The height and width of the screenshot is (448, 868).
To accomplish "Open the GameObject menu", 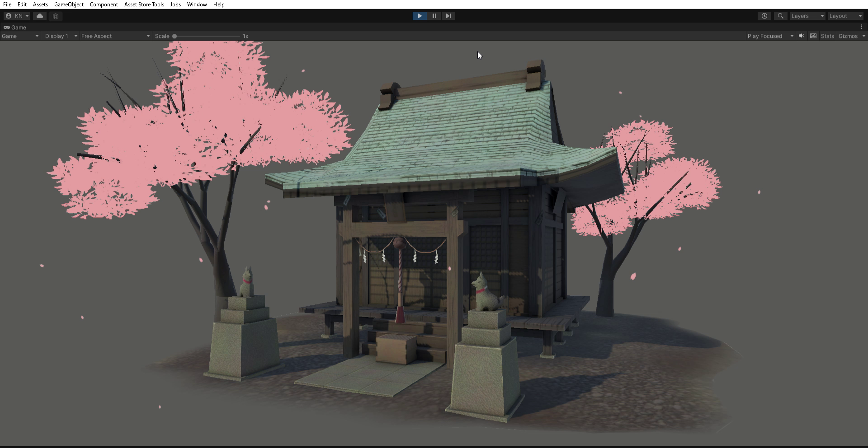I will click(x=69, y=5).
